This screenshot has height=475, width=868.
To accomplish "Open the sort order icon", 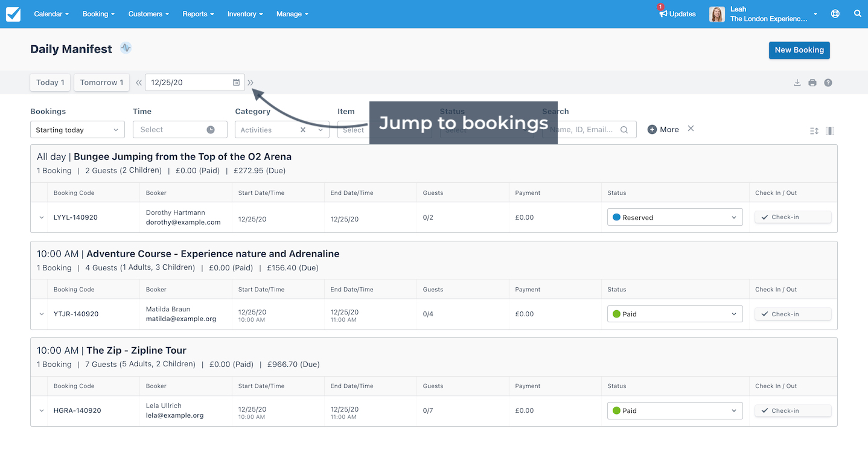I will pos(814,131).
